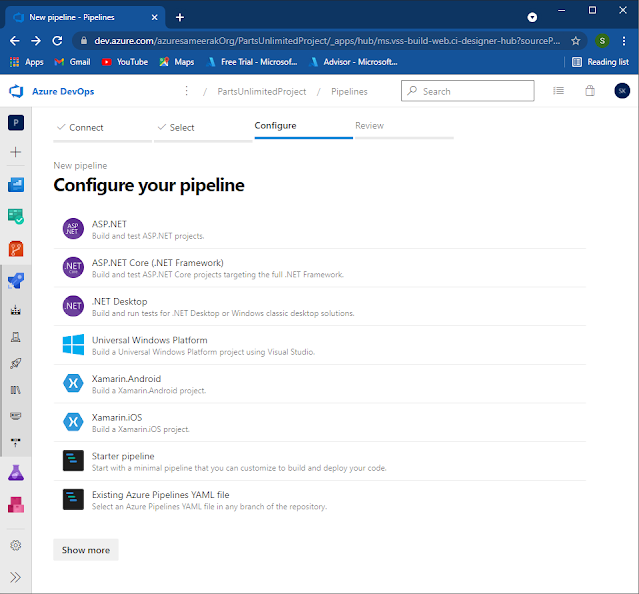Choose the Starter pipeline template
The width and height of the screenshot is (639, 594).
coord(320,461)
